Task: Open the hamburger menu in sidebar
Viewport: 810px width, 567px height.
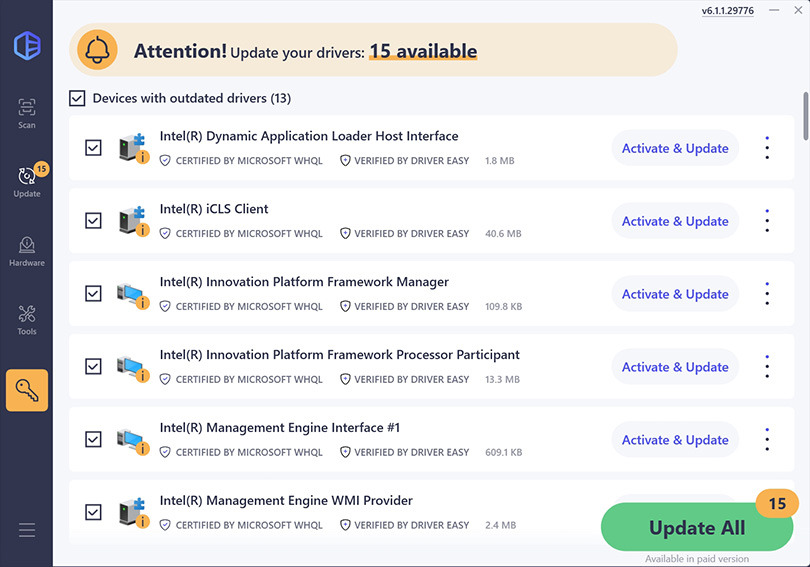Action: [x=27, y=530]
